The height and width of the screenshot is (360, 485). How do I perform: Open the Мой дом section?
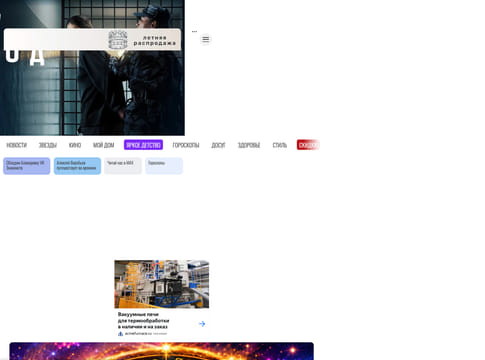coord(104,145)
